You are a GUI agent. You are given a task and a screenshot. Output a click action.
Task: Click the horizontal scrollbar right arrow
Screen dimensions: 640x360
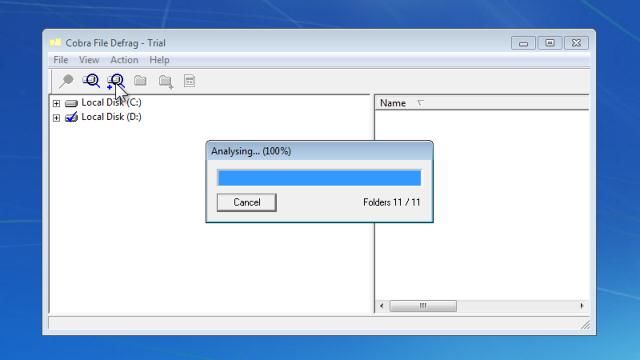[582, 306]
